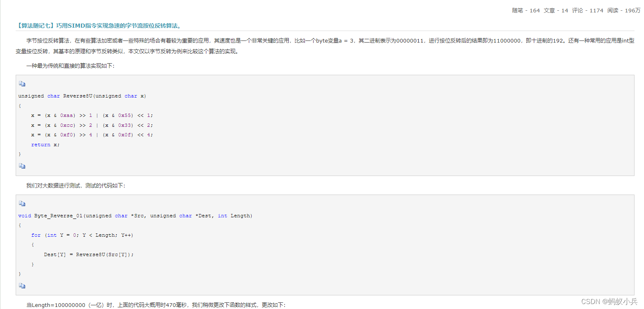The width and height of the screenshot is (644, 309).
Task: Click the paragraph starting "当Length=100000000"
Action: pos(156,305)
